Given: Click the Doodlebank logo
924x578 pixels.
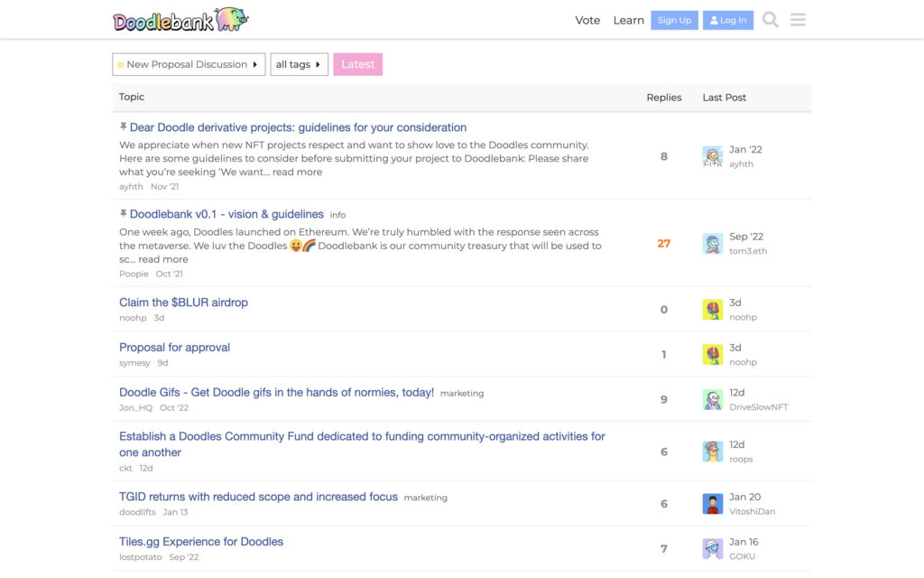Looking at the screenshot, I should (x=180, y=20).
